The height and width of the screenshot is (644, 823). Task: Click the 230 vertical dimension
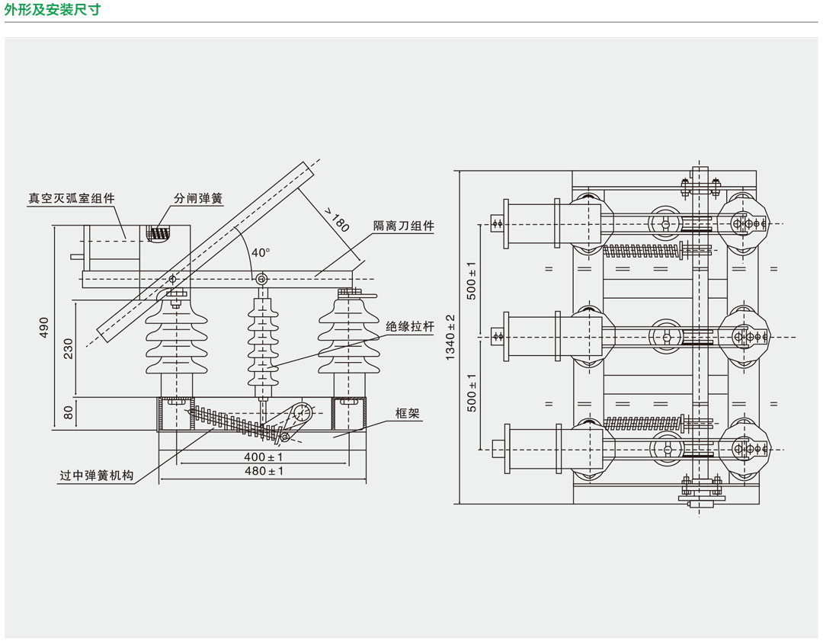(x=68, y=349)
